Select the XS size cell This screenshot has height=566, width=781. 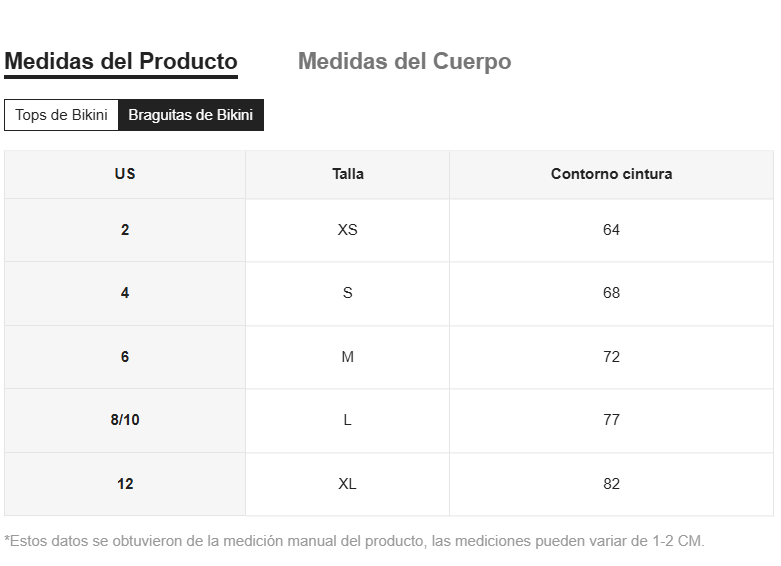pyautogui.click(x=347, y=230)
